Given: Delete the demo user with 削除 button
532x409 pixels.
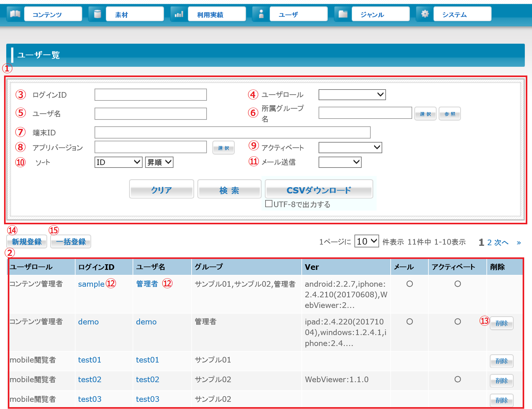Looking at the screenshot, I should (501, 323).
